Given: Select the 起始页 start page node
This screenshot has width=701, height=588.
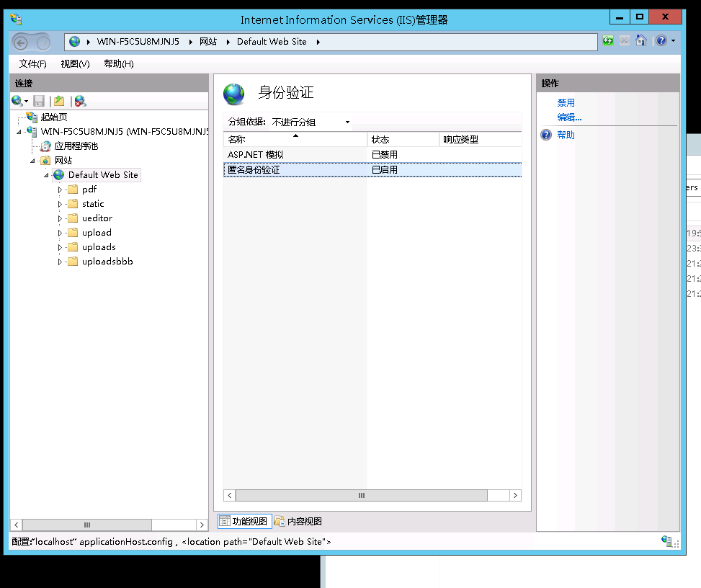Looking at the screenshot, I should tap(54, 117).
